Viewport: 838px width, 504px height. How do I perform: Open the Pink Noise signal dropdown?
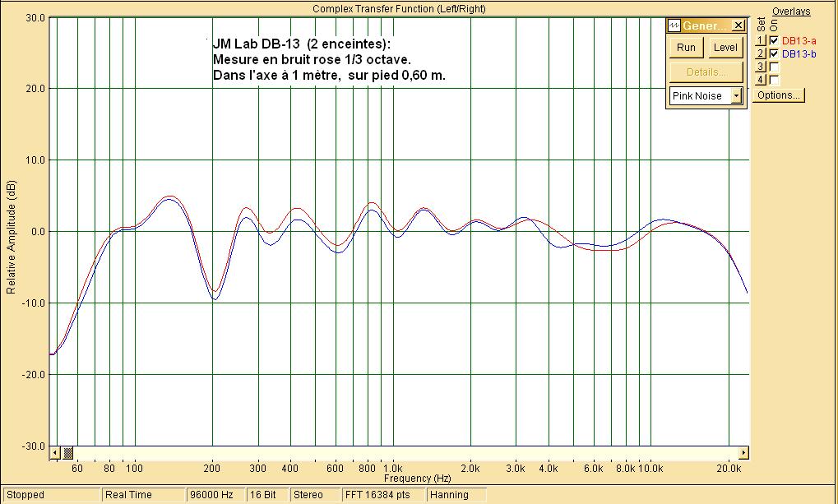coord(736,96)
